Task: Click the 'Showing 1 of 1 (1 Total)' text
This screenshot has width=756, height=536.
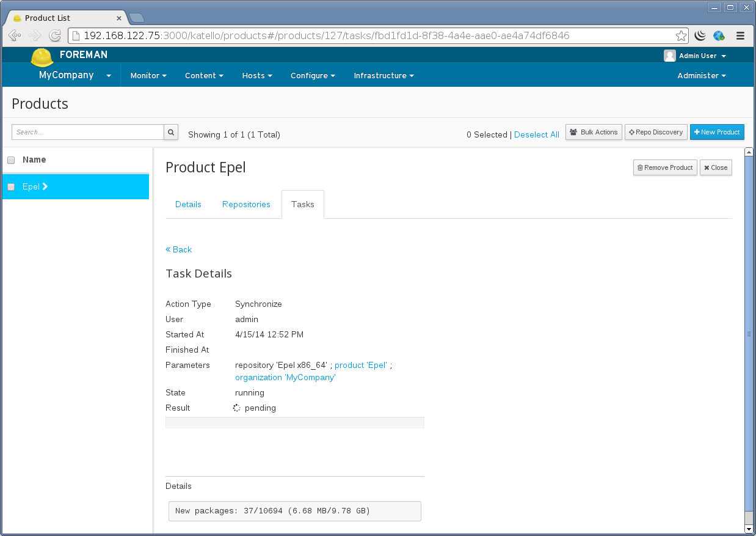Action: (x=234, y=134)
